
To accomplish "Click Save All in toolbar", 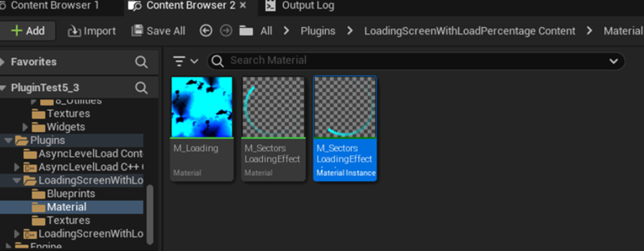I will [158, 31].
